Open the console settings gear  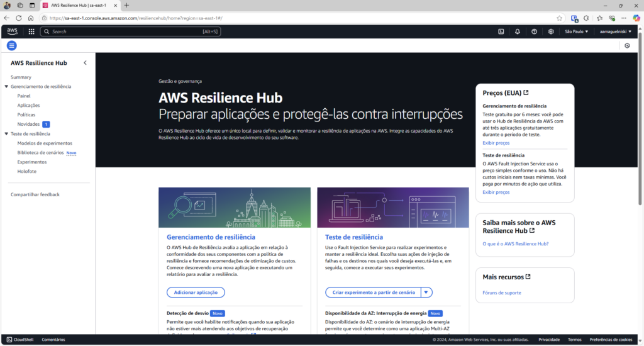click(551, 31)
